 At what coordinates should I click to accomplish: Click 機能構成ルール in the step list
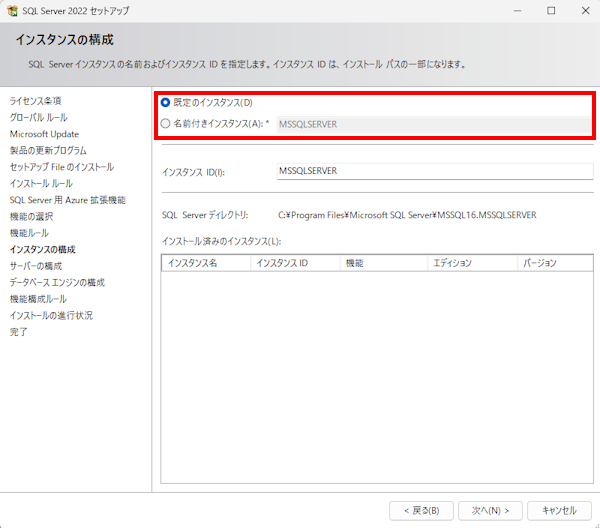pyautogui.click(x=38, y=299)
